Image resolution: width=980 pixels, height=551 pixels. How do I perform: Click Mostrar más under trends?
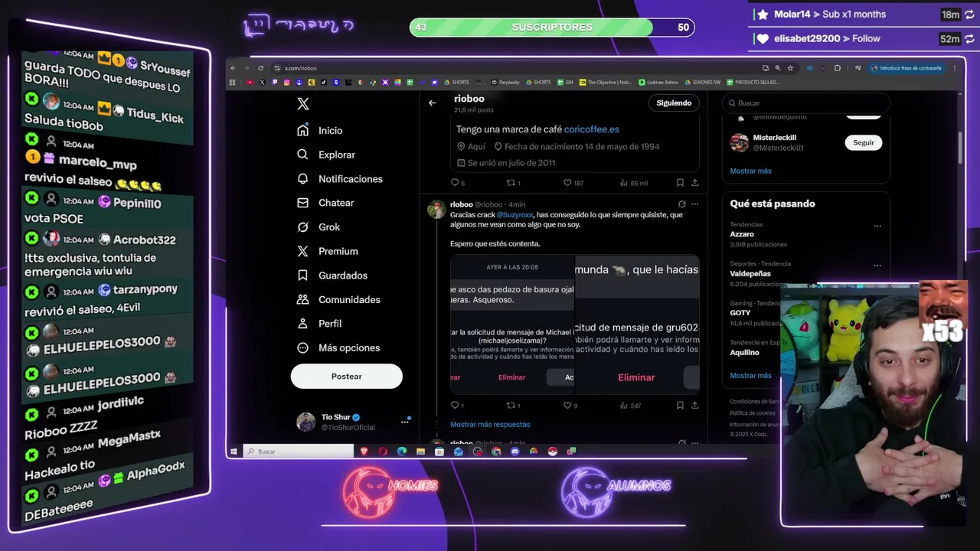tap(750, 376)
